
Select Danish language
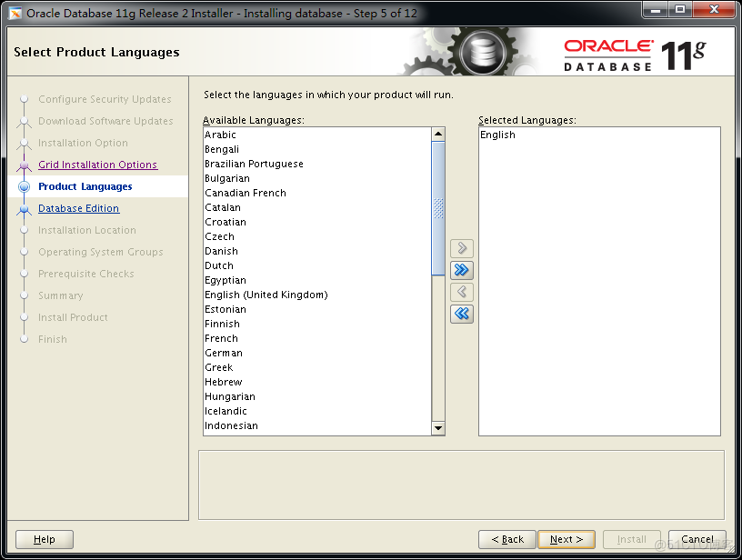click(317, 251)
